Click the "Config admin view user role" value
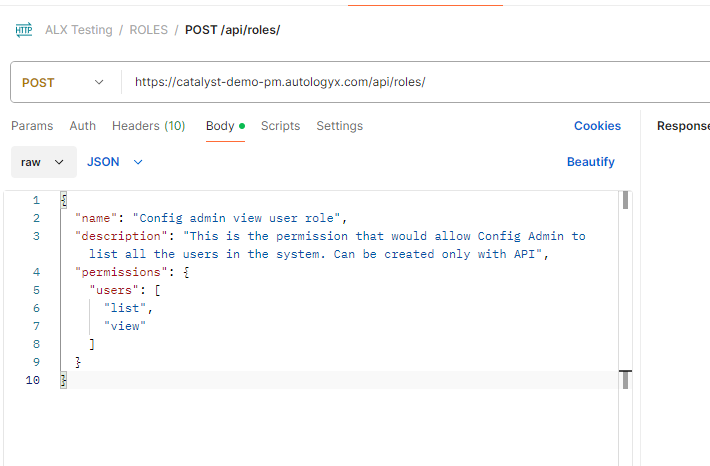 (x=236, y=218)
